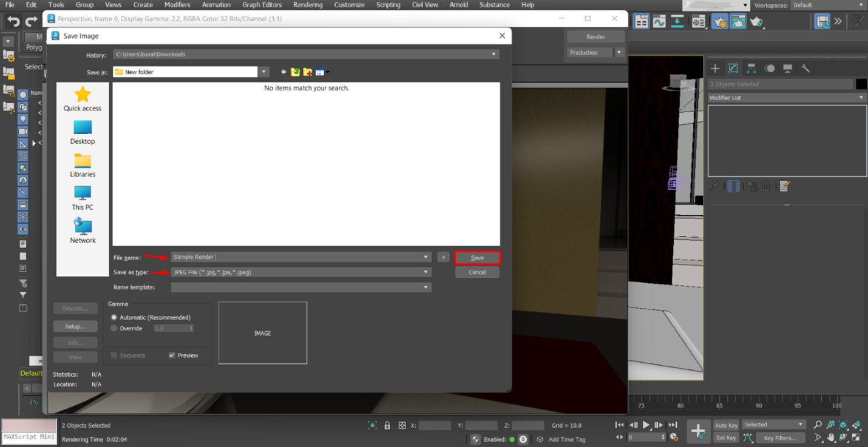The image size is (868, 447).
Task: Open the Animation menu
Action: [x=215, y=5]
